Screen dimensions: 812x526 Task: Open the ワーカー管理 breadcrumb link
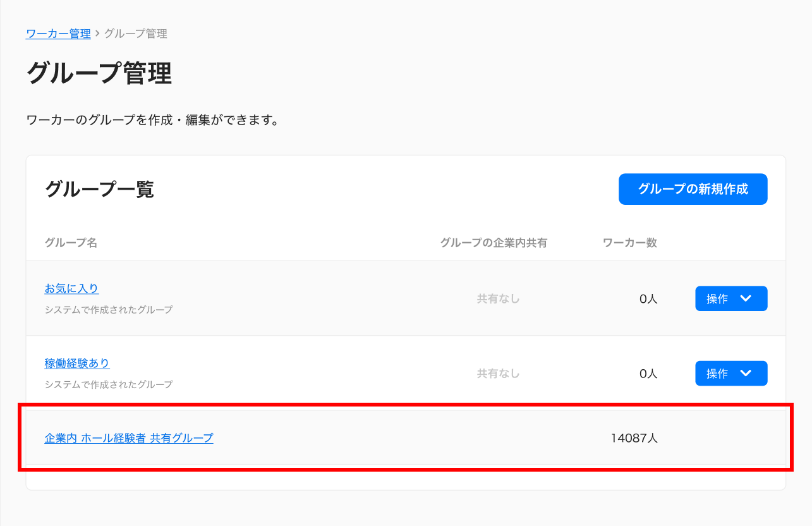58,34
